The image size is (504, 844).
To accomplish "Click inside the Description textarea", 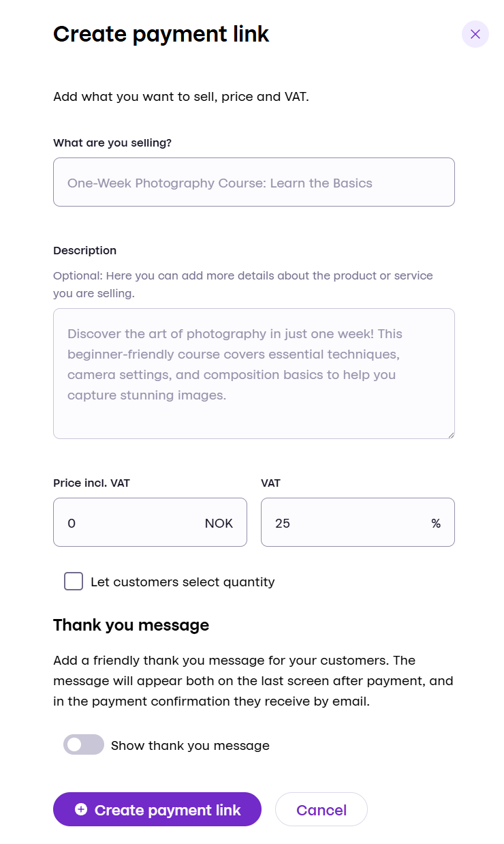I will 254,374.
